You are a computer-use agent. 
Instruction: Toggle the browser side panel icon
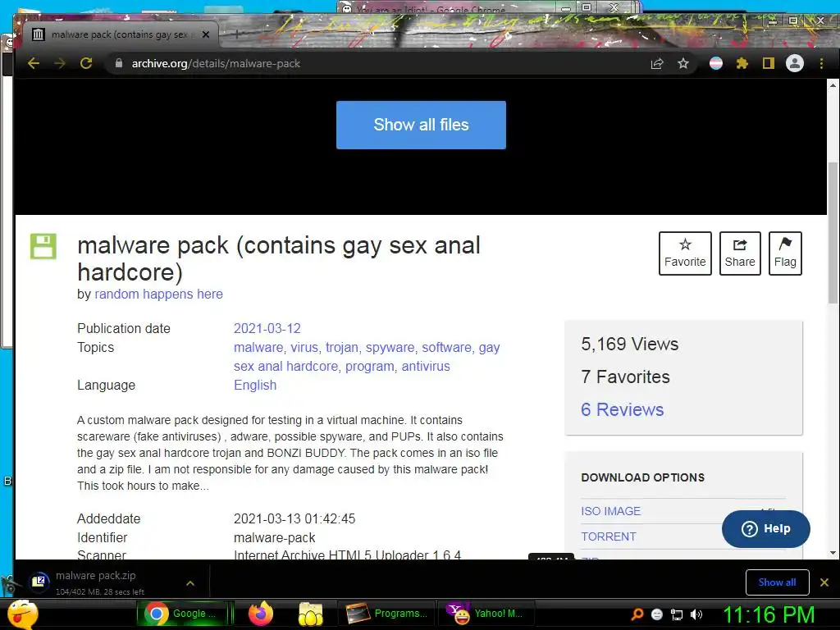[x=768, y=64]
